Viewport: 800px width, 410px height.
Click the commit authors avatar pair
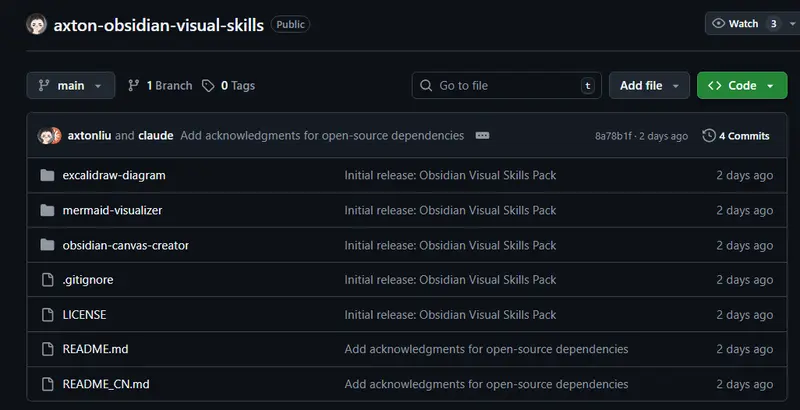[49, 136]
